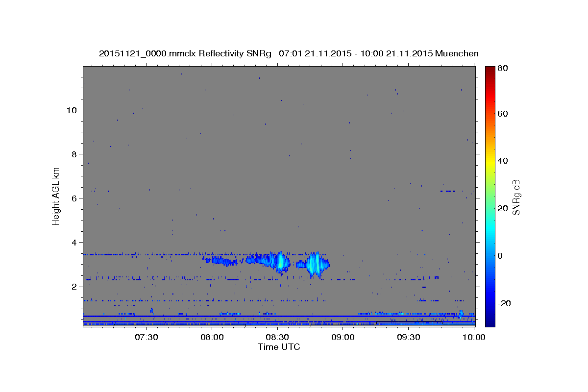
Task: Click the colorbar value 40
Action: [x=503, y=161]
